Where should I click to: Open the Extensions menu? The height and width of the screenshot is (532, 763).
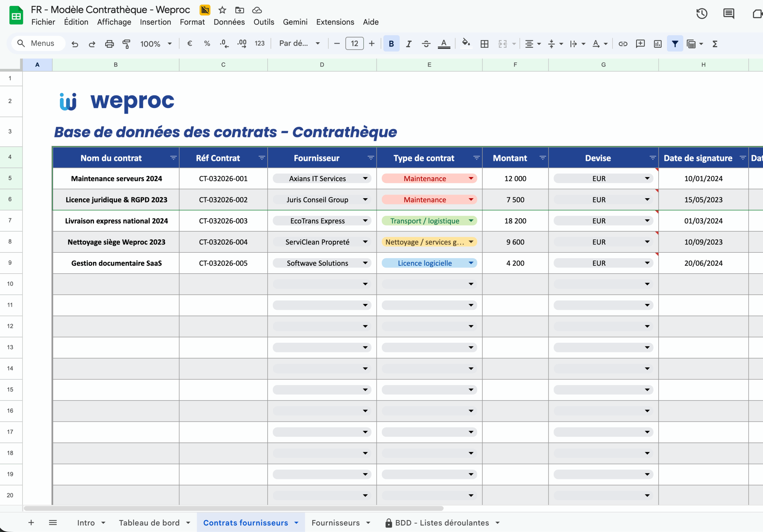(335, 22)
